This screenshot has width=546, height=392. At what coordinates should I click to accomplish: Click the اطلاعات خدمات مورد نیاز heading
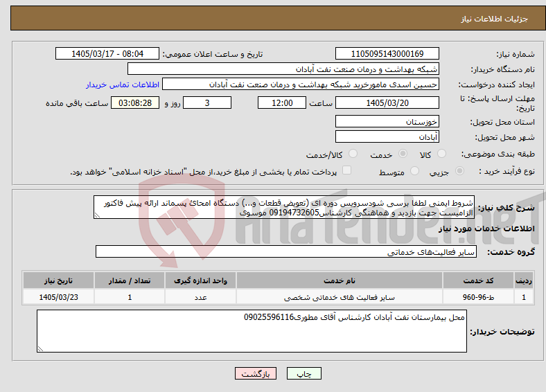pos(486,229)
